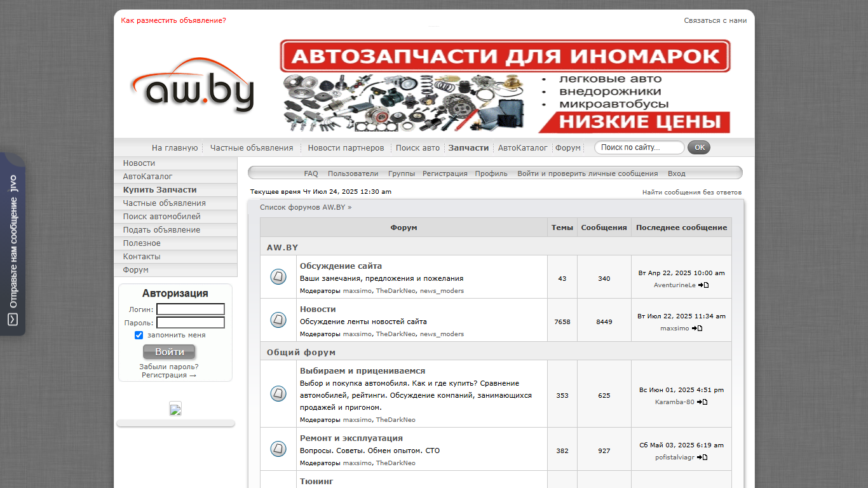Select Полезное in left sidebar
868x488 pixels.
[175, 243]
